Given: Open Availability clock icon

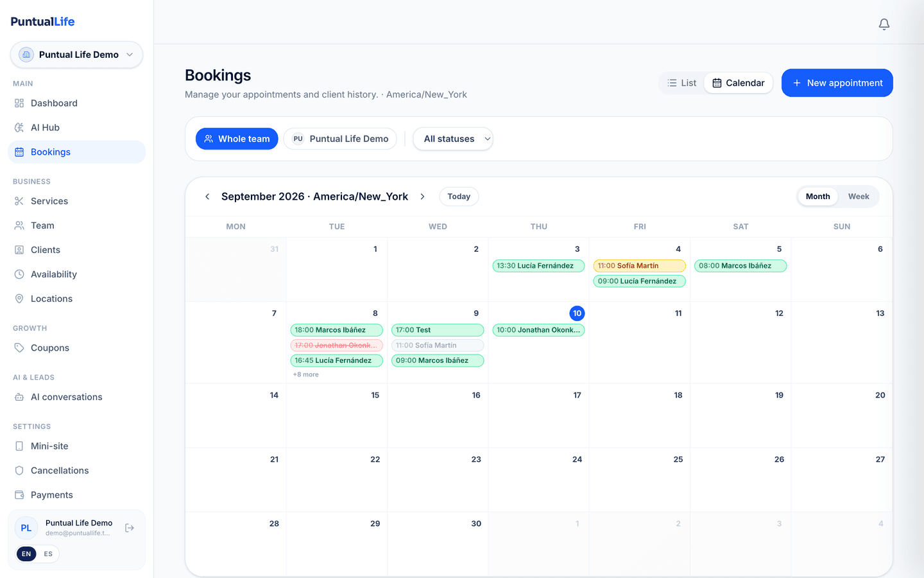Looking at the screenshot, I should click(19, 274).
